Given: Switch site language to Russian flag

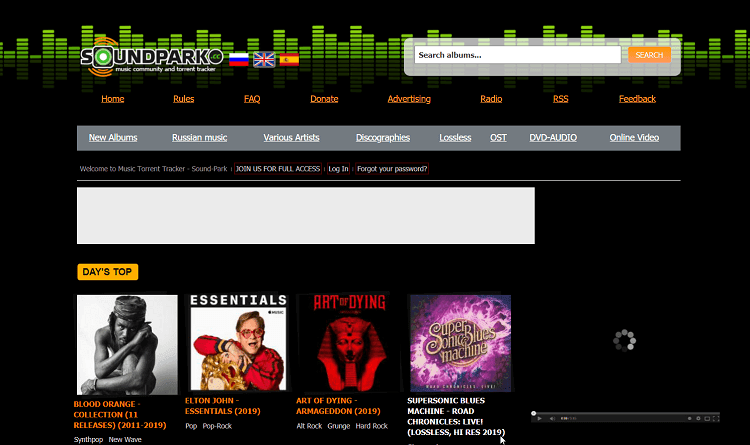Looking at the screenshot, I should tap(239, 59).
